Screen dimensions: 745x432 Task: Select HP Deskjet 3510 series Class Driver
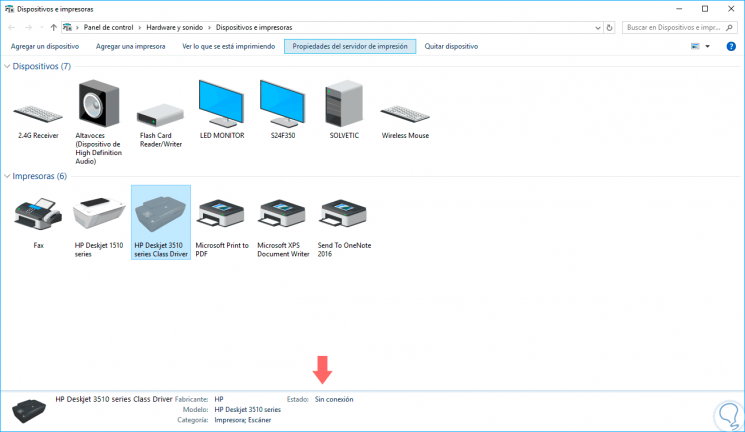click(161, 222)
